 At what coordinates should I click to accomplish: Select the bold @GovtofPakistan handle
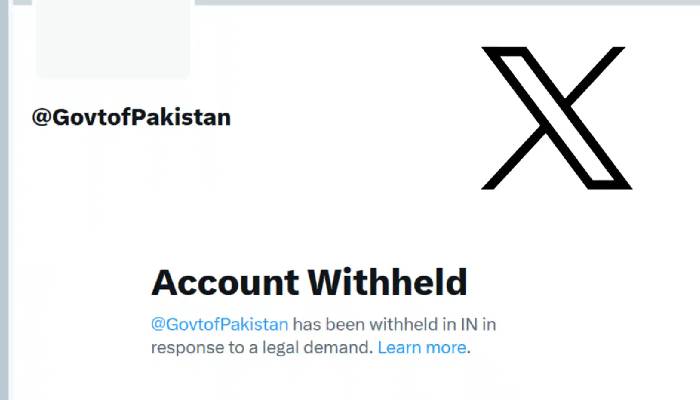(131, 118)
